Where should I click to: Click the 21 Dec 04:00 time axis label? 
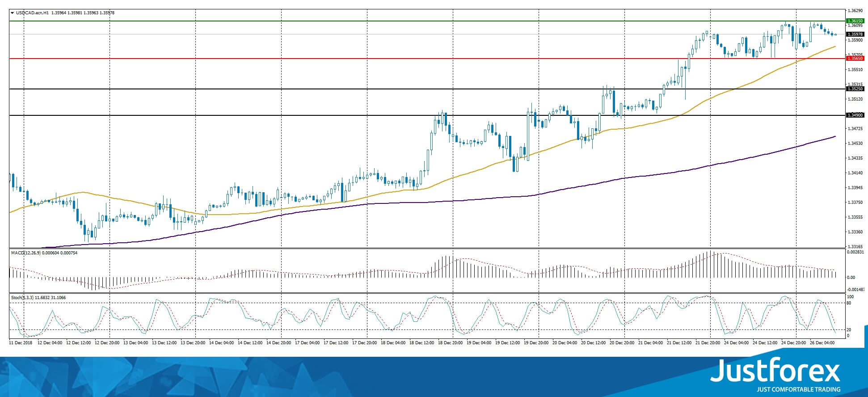(650, 342)
